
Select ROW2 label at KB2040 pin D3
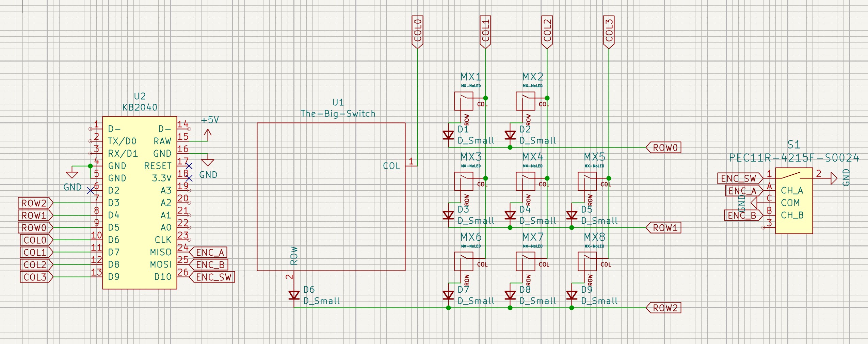point(36,203)
